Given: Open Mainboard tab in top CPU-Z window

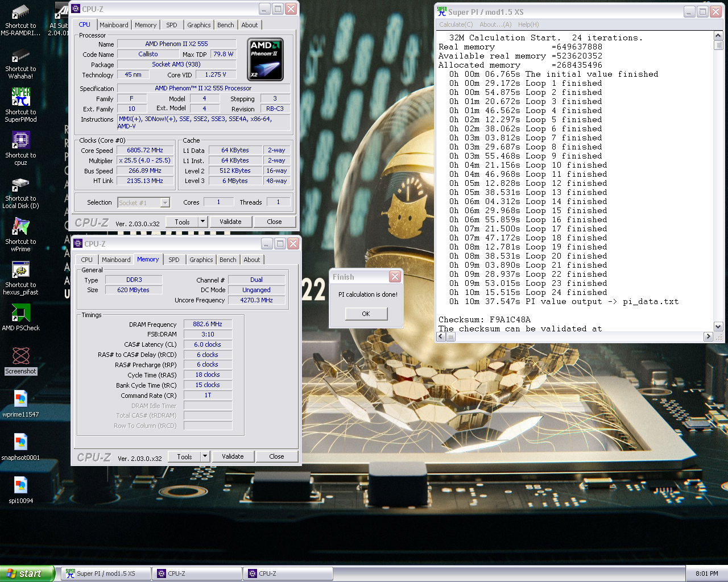Looking at the screenshot, I should pos(114,25).
